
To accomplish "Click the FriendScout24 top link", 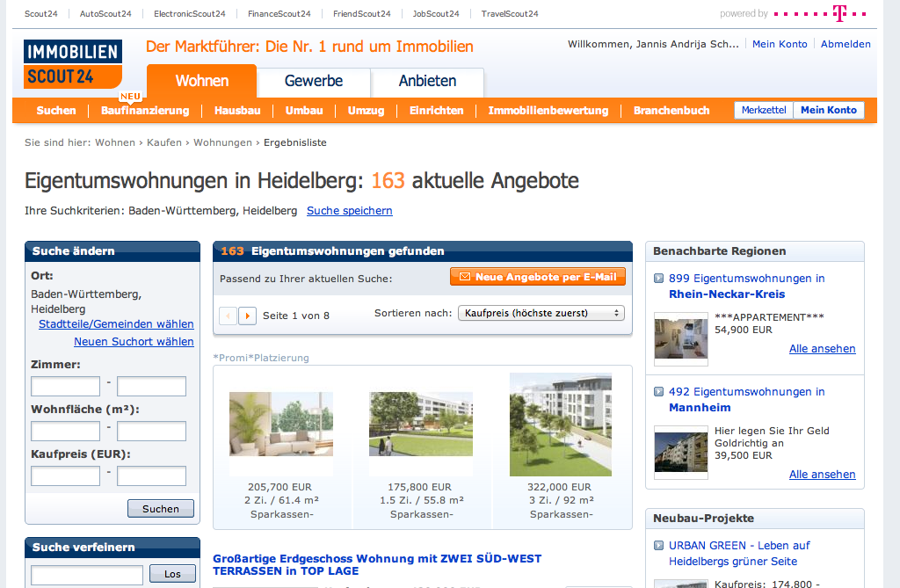I will (361, 14).
